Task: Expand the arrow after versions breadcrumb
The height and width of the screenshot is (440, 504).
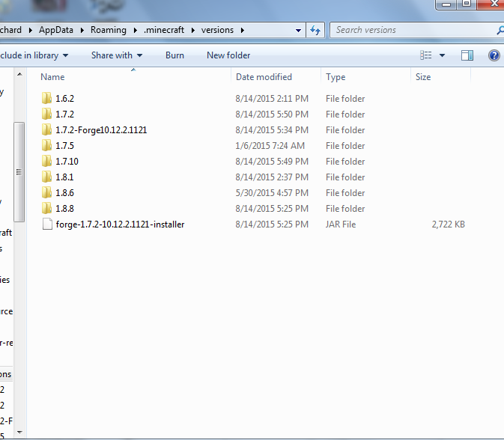Action: [x=243, y=30]
